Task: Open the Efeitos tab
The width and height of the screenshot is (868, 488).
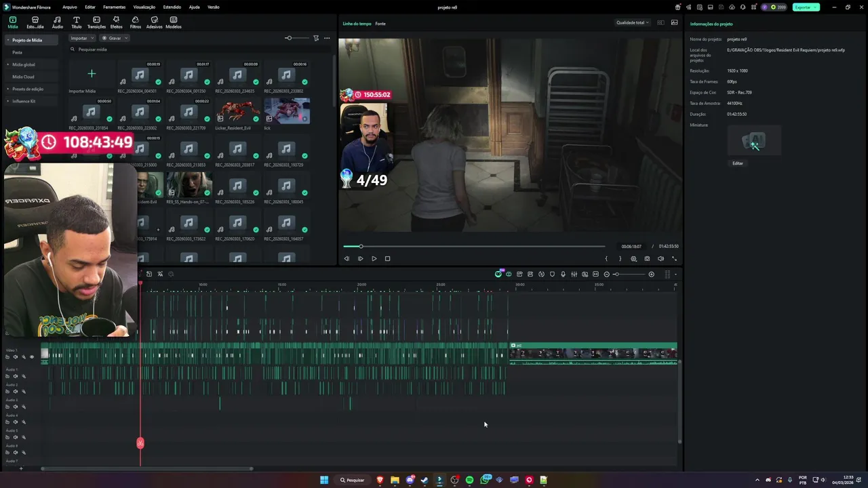Action: 116,22
